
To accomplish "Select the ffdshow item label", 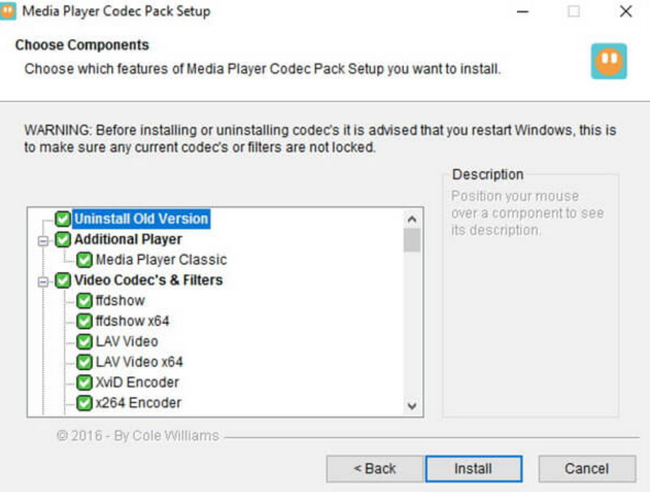I will pos(120,301).
